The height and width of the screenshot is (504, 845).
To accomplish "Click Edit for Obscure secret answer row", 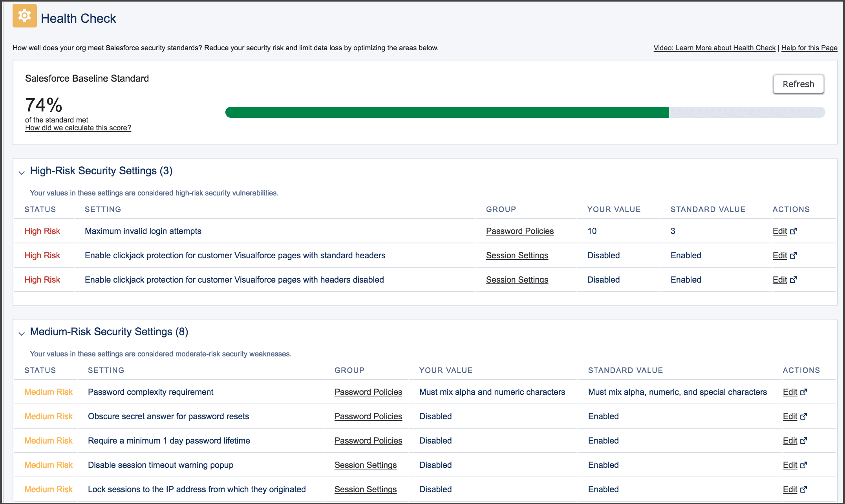I will (x=790, y=416).
